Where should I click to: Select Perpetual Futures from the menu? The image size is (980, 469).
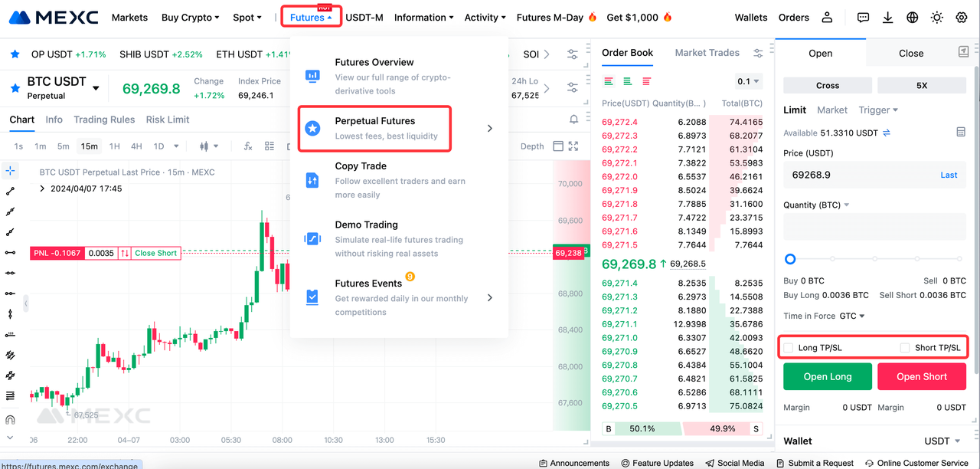pos(374,128)
